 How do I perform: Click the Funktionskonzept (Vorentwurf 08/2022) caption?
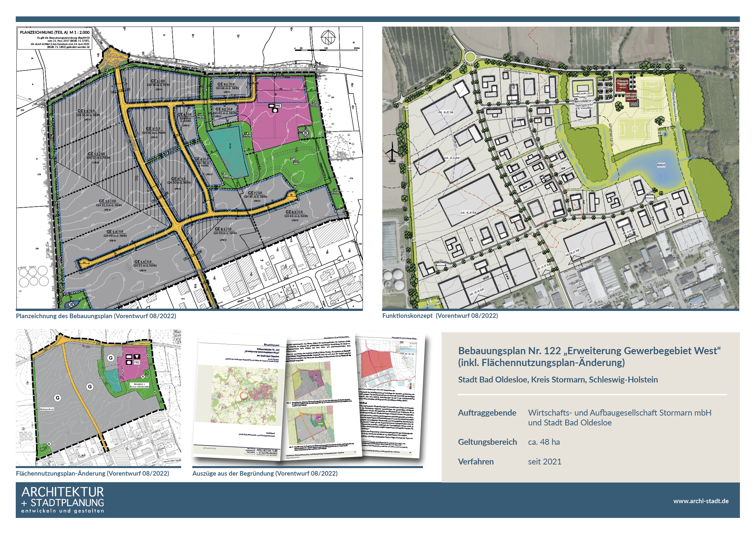tap(440, 316)
